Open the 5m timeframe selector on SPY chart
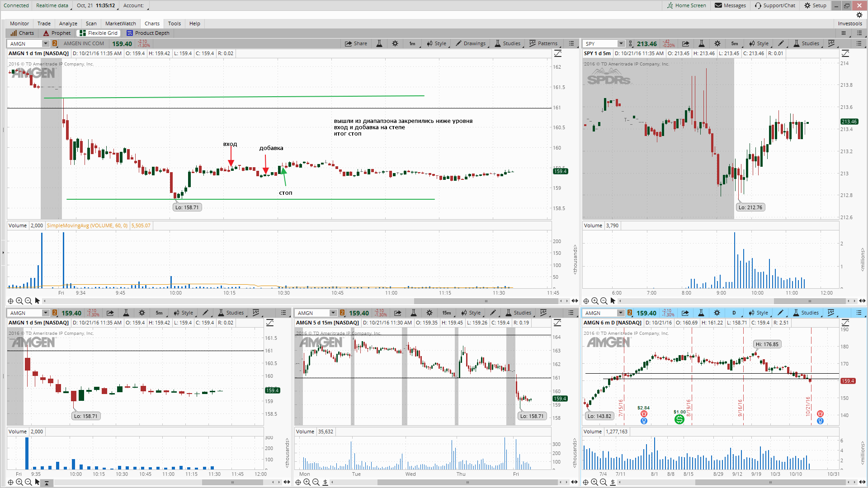868x488 pixels. [x=735, y=44]
